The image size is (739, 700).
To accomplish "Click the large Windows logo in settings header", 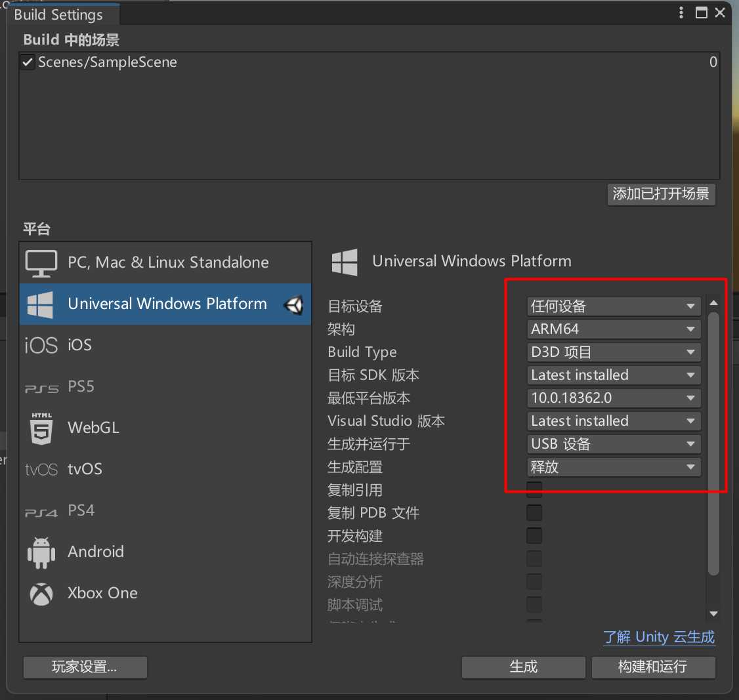I will point(345,262).
